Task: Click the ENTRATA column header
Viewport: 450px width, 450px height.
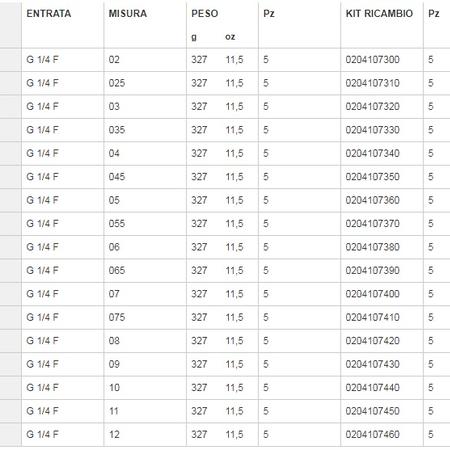Action: click(x=49, y=14)
